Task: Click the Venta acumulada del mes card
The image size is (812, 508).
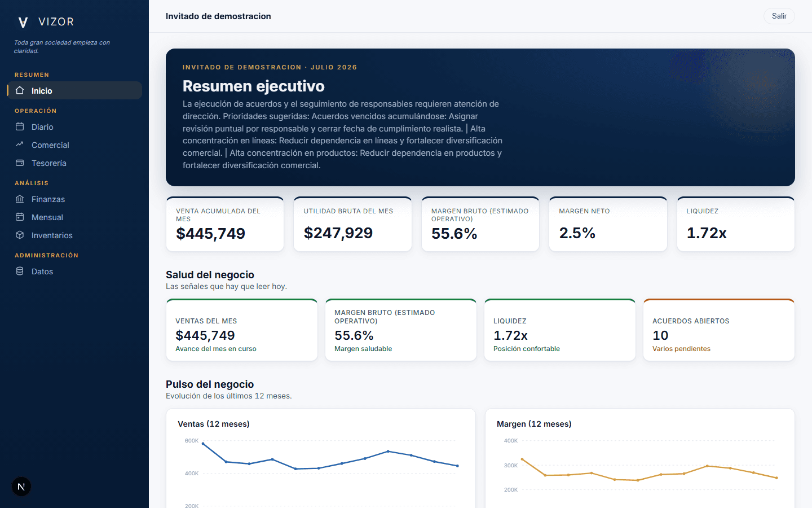Action: [x=225, y=224]
